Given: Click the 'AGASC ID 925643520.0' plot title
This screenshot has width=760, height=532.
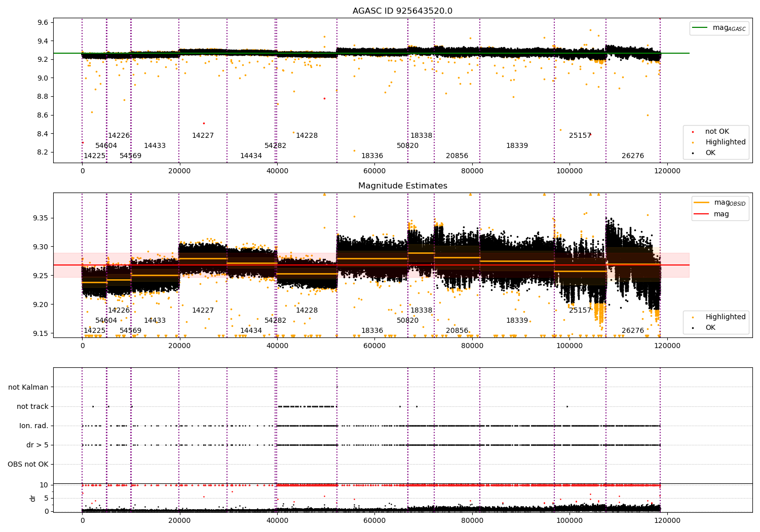Looking at the screenshot, I should coord(402,11).
